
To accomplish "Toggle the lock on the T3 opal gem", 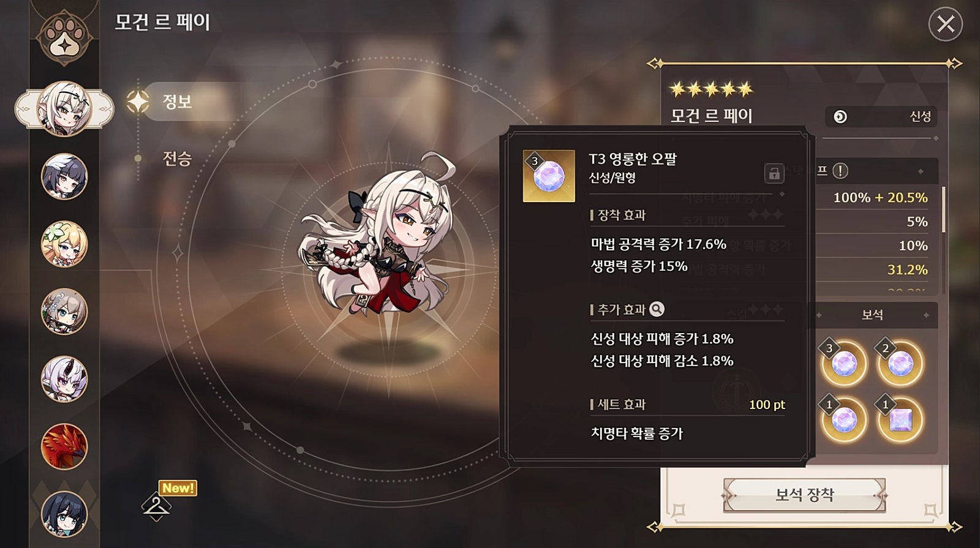I will (774, 173).
